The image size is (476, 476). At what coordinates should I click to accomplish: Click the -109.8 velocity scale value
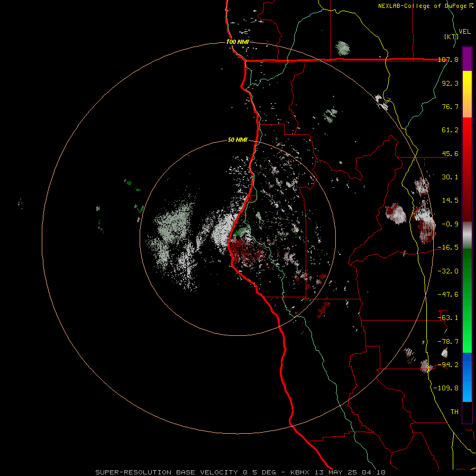(446, 388)
